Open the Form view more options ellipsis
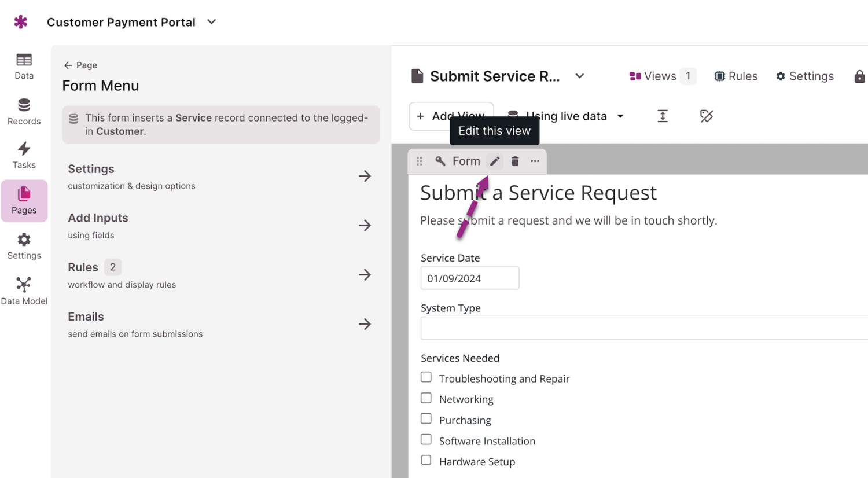The height and width of the screenshot is (478, 868). click(x=535, y=161)
